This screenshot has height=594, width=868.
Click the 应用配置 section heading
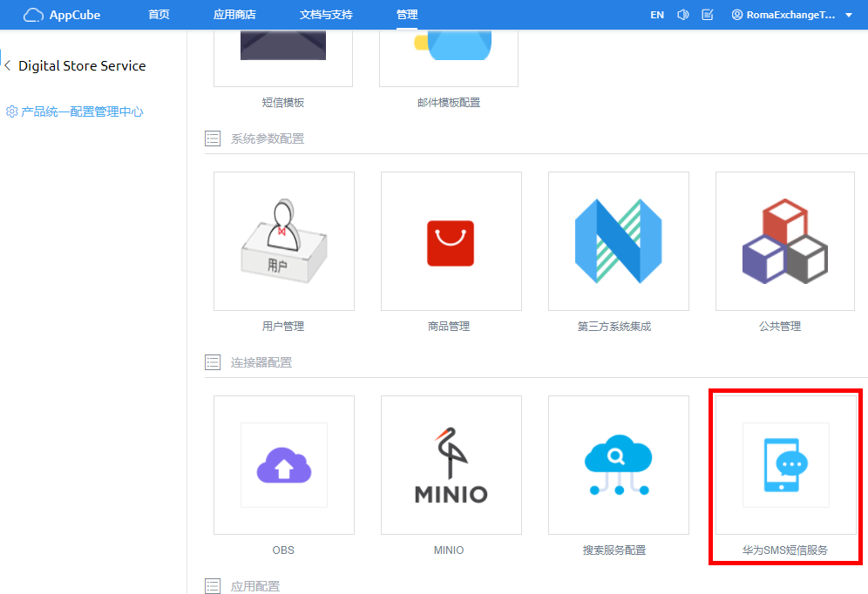pyautogui.click(x=255, y=586)
